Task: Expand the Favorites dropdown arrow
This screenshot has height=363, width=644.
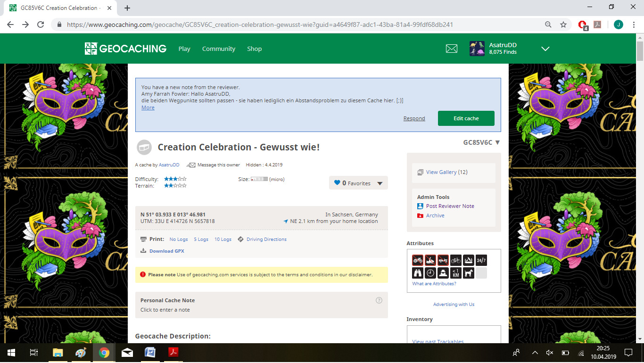Action: coord(380,183)
